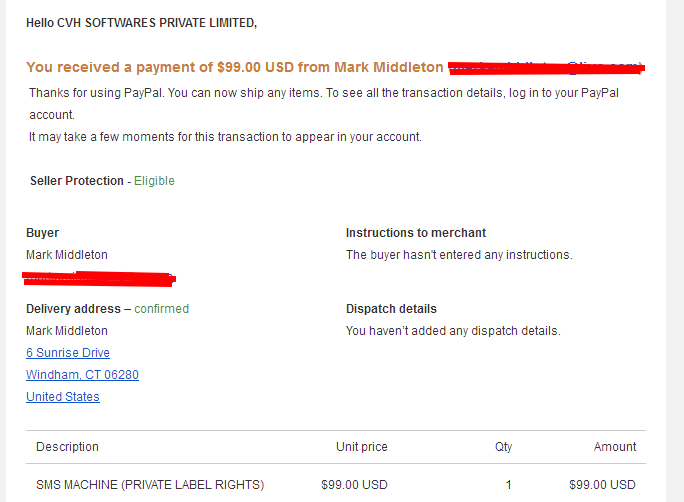
Task: Click the redacted email below buyer name
Action: coord(99,279)
